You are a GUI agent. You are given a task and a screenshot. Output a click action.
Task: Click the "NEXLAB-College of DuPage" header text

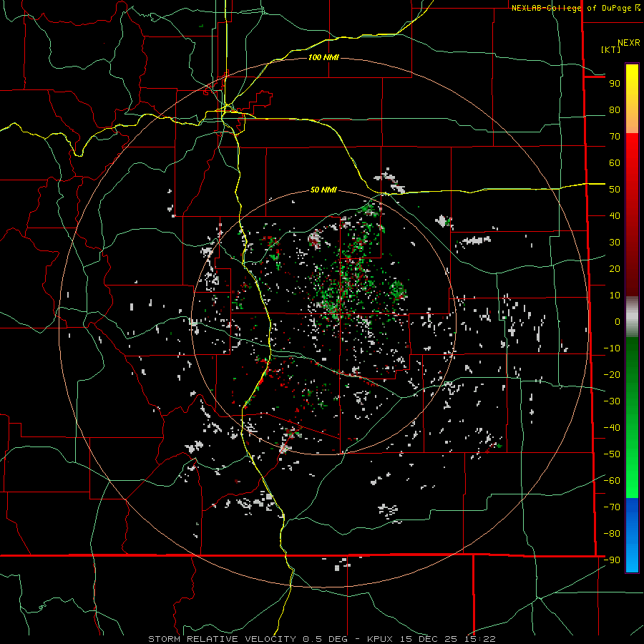click(572, 8)
